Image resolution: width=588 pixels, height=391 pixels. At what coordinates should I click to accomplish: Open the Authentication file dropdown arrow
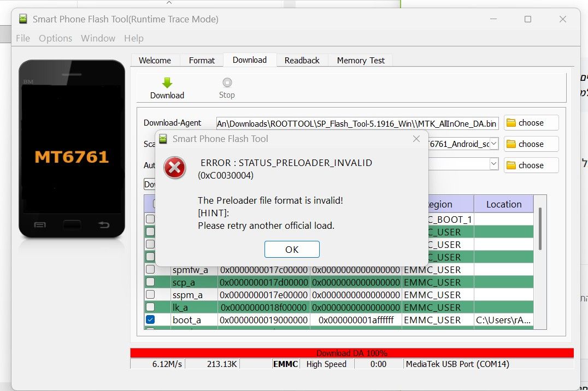point(493,164)
